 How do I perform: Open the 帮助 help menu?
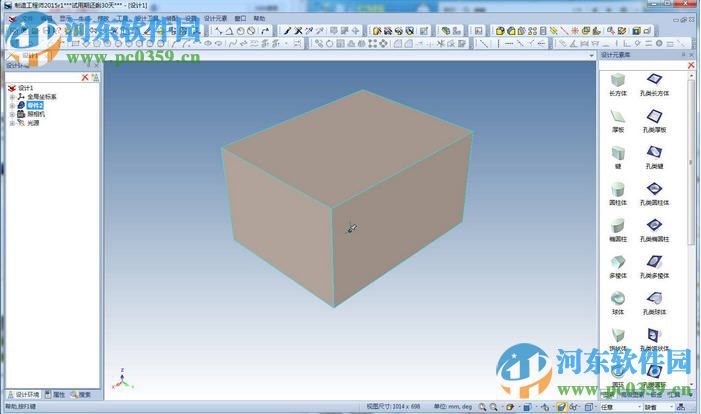pyautogui.click(x=259, y=18)
